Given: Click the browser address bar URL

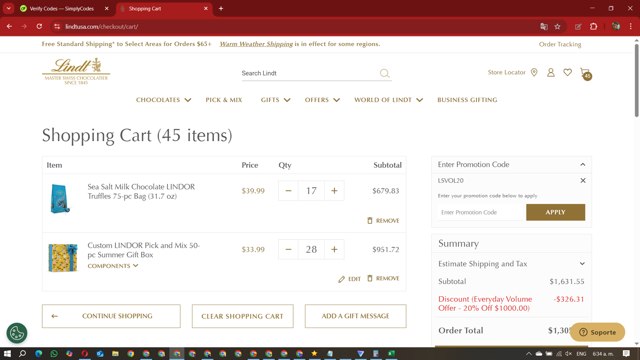Looking at the screenshot, I should pos(102,27).
